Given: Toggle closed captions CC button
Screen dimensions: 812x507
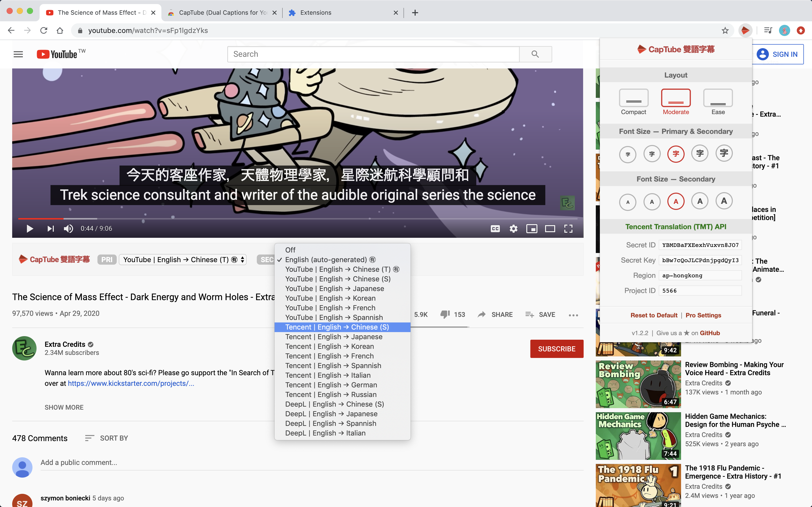Looking at the screenshot, I should click(495, 229).
